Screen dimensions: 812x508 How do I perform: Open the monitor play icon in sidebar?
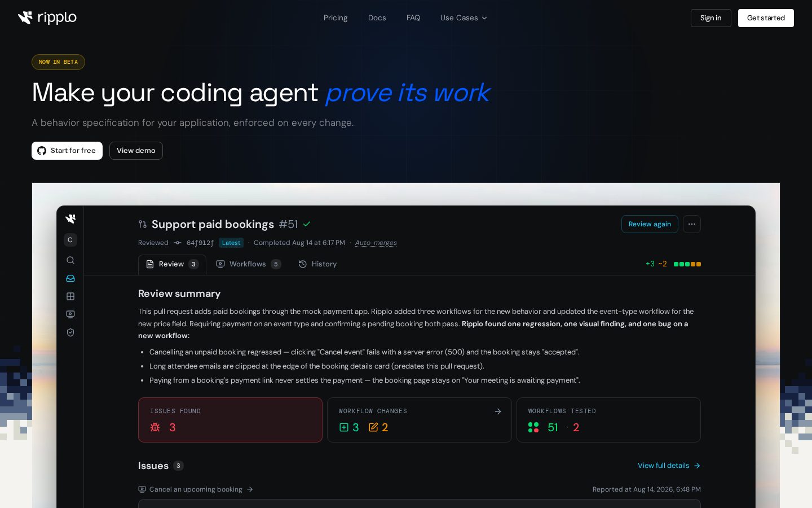(x=70, y=314)
